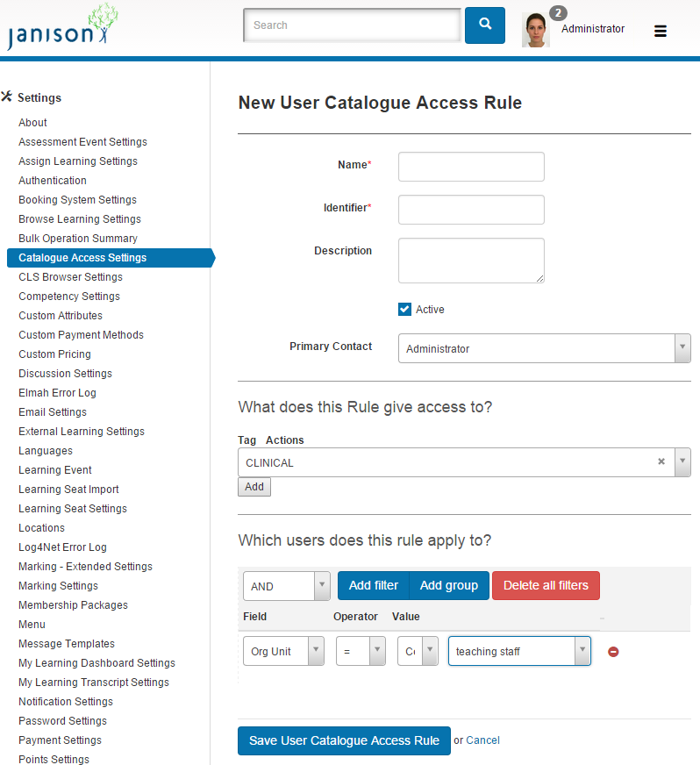Open the Primary Contact dropdown
Image resolution: width=700 pixels, height=765 pixels.
click(x=682, y=348)
